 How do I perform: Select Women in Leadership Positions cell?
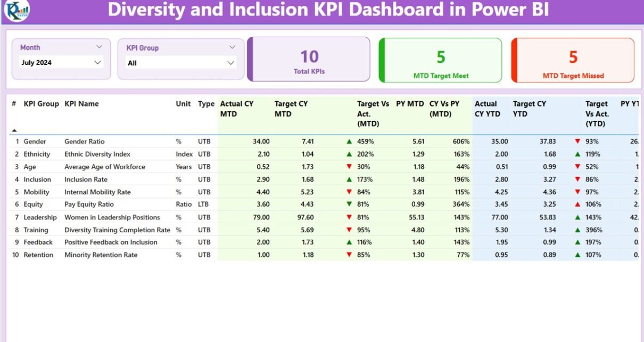pos(112,217)
